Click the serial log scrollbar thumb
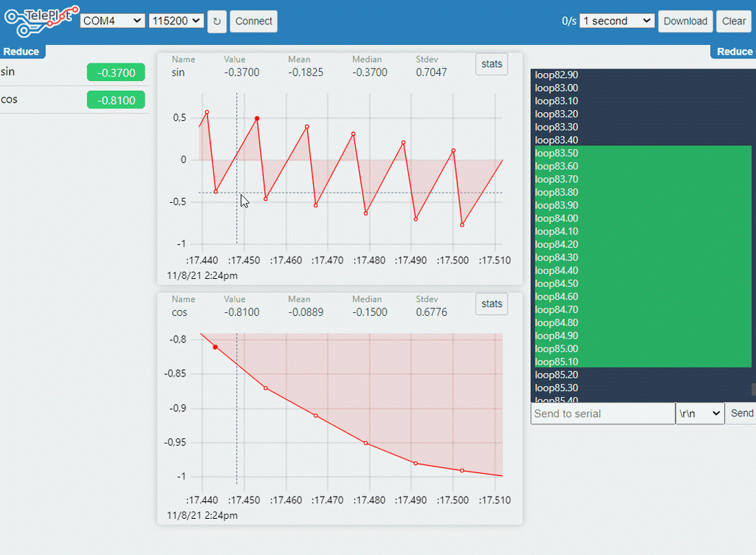The width and height of the screenshot is (756, 555). point(754,389)
